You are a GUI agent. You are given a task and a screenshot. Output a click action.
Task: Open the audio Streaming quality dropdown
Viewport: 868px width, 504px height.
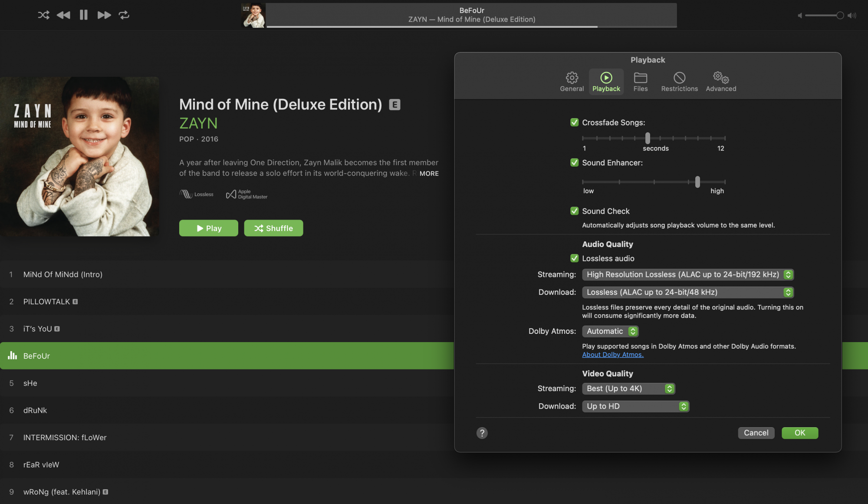[688, 274]
